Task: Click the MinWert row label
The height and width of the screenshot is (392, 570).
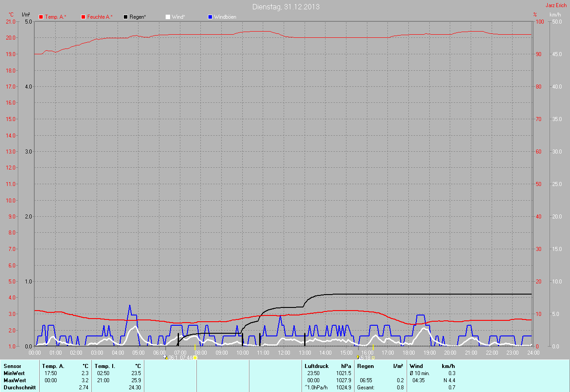Action: 14,373
